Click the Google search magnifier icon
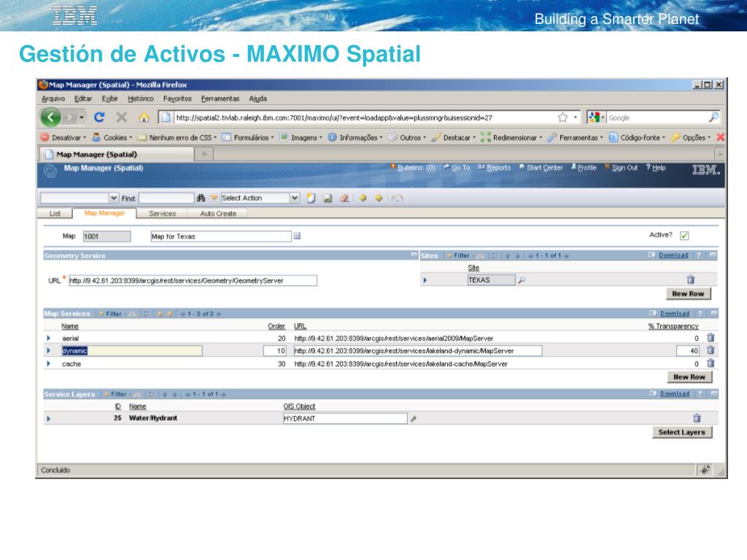747x560 pixels. pyautogui.click(x=713, y=117)
